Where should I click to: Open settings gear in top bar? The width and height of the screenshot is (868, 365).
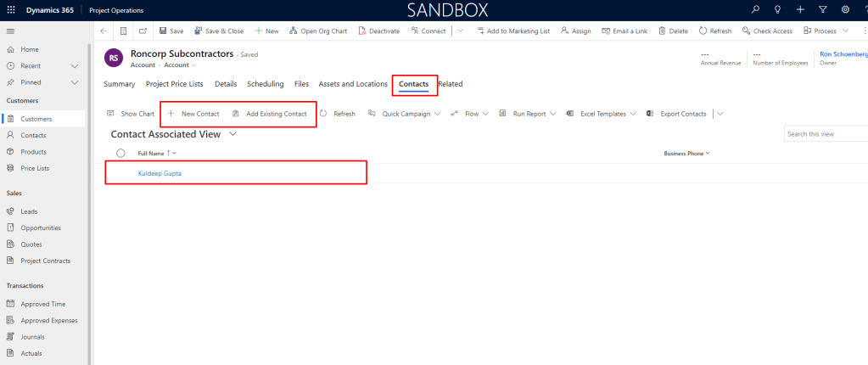844,10
